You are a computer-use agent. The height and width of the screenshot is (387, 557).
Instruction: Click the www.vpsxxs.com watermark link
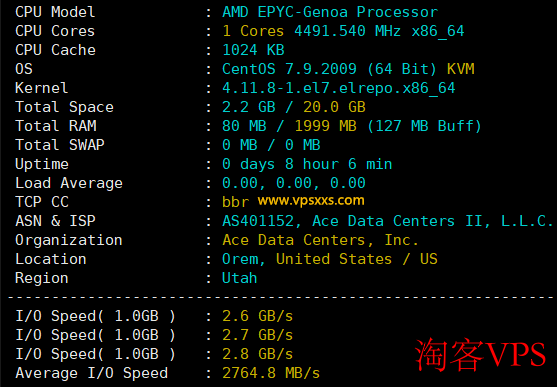click(311, 200)
